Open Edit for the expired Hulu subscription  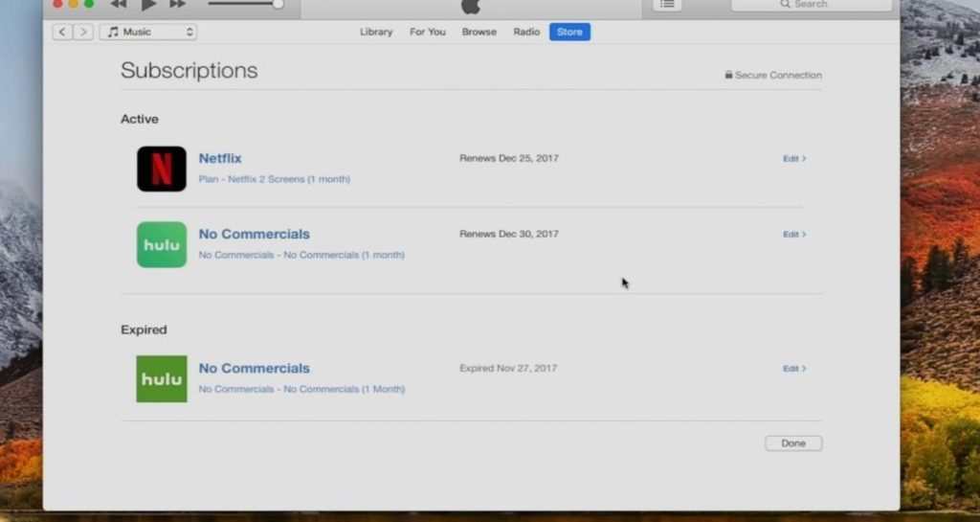(x=794, y=369)
